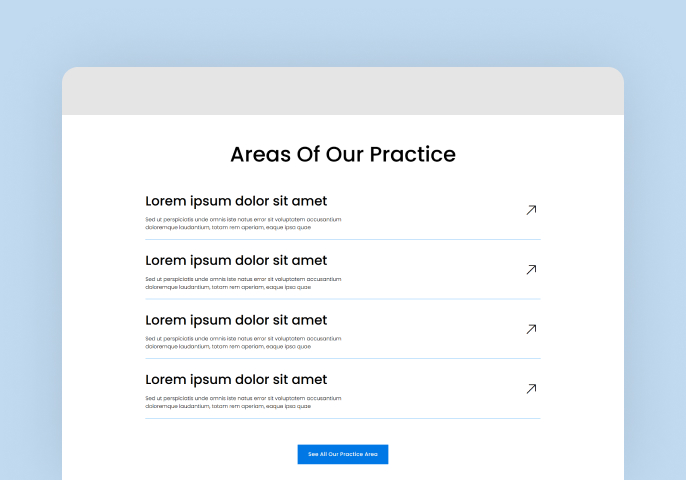Screen dimensions: 686x480
Task: Click 'See All Our Practice Area' button
Action: pos(343,454)
